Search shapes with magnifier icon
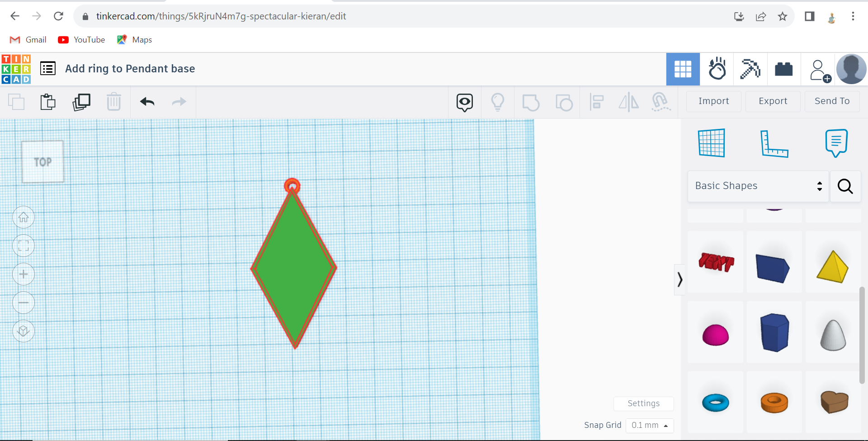 coord(845,186)
